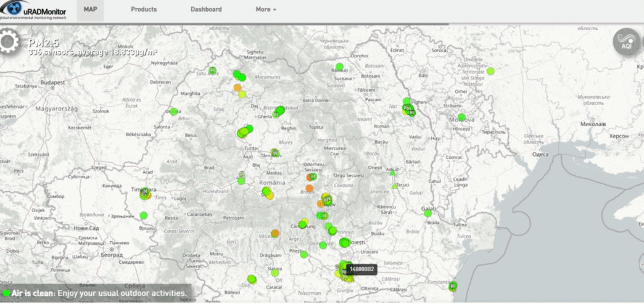Select the green sensor marker at Rădăuți

click(x=339, y=67)
